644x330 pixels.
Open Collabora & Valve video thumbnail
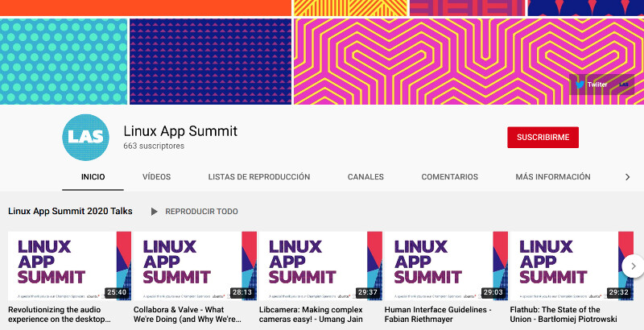pyautogui.click(x=195, y=266)
